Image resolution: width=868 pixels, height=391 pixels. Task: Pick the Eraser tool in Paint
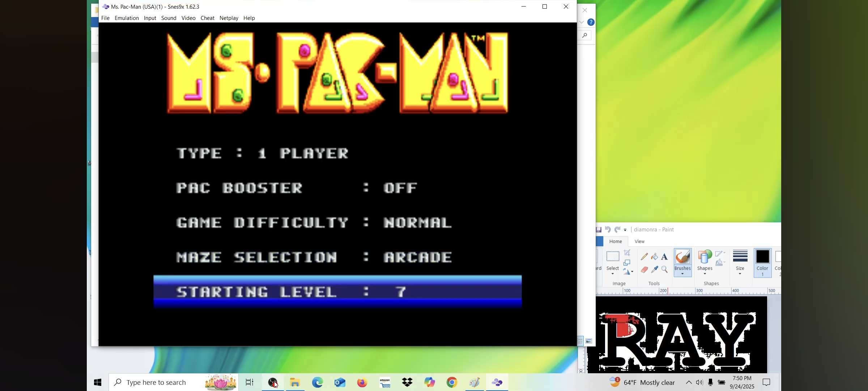[x=644, y=270]
